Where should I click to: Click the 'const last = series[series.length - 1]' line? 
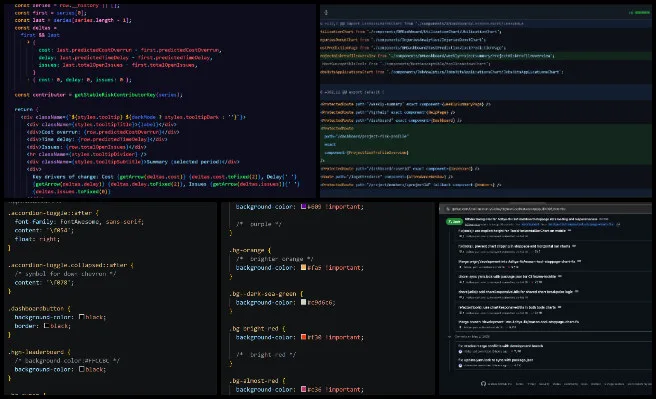pyautogui.click(x=73, y=20)
